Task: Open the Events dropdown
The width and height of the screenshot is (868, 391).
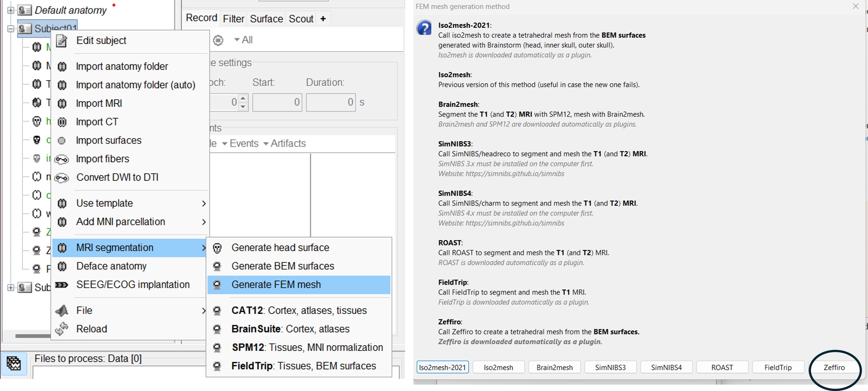Action: click(x=240, y=144)
